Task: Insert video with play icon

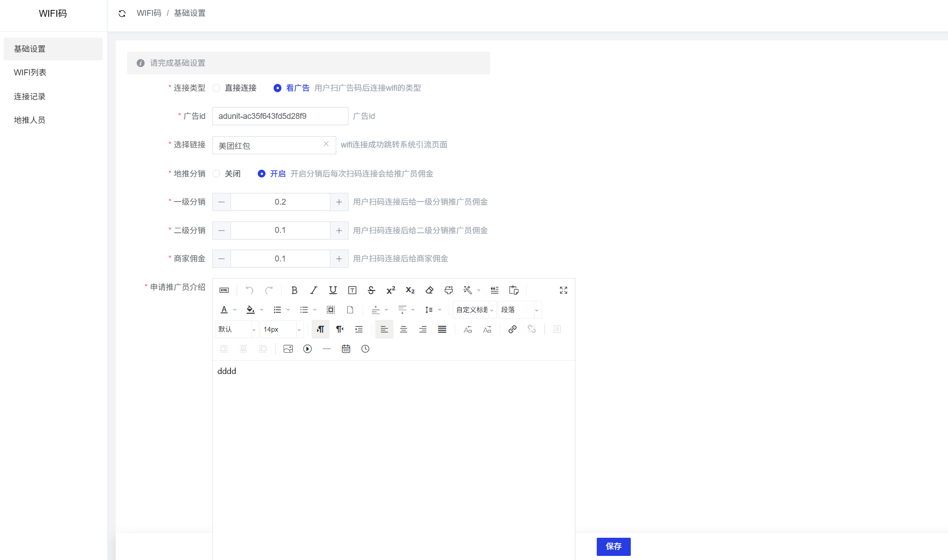Action: tap(307, 349)
